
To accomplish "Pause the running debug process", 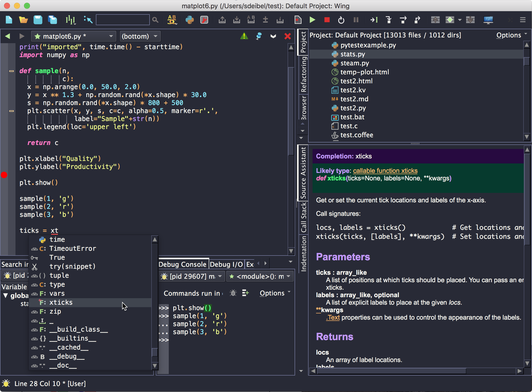I will pos(356,20).
